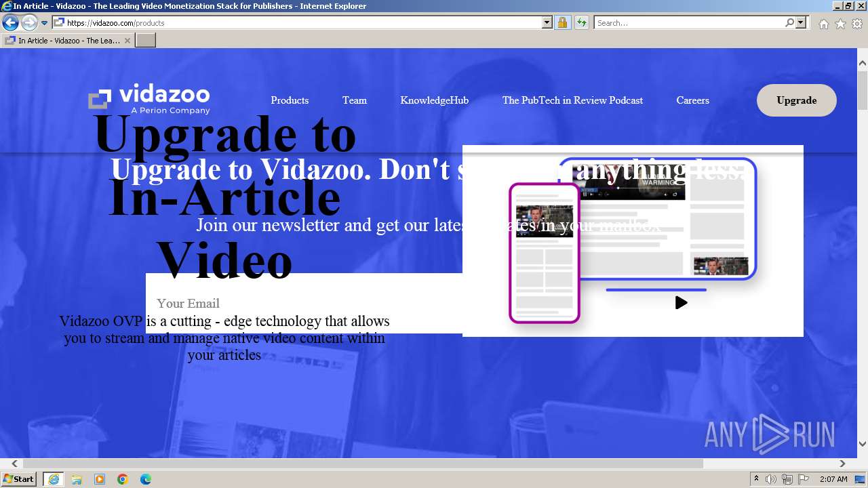This screenshot has height=488, width=868.
Task: Show hidden system tray icons
Action: [x=757, y=479]
